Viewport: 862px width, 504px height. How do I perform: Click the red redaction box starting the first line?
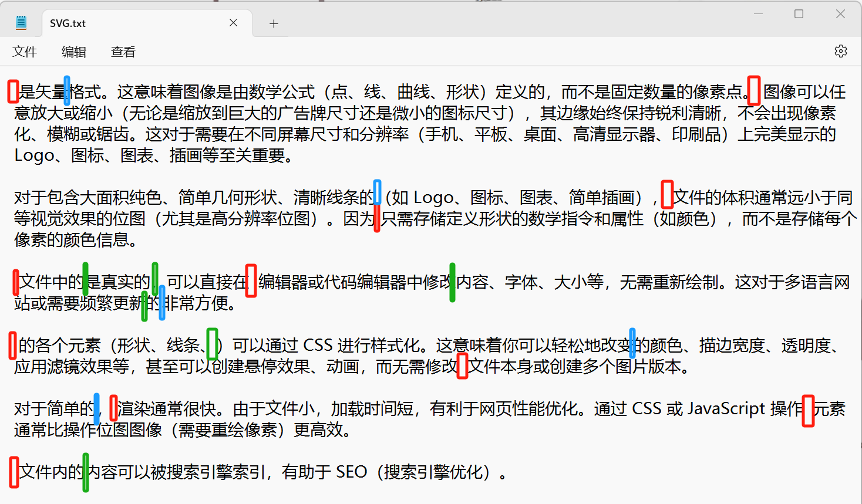click(x=13, y=91)
